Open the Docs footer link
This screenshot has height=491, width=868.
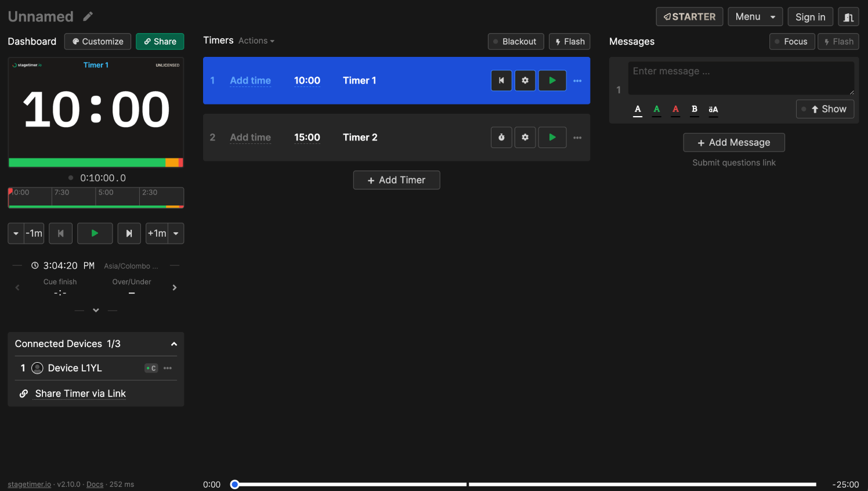point(95,484)
